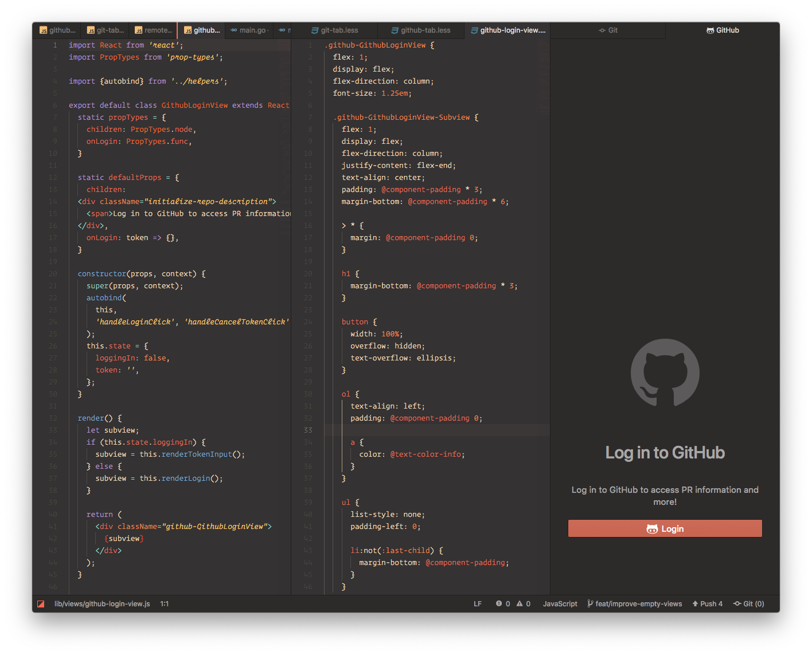Screen dimensions: 812x655
Task: Click the Go icon on the main.go tab
Action: coord(235,30)
